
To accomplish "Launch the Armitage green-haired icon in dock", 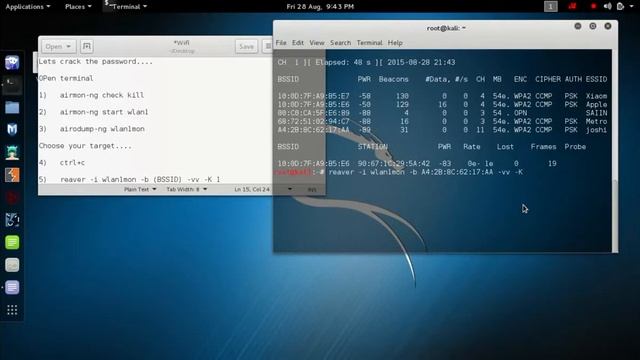I will [12, 152].
